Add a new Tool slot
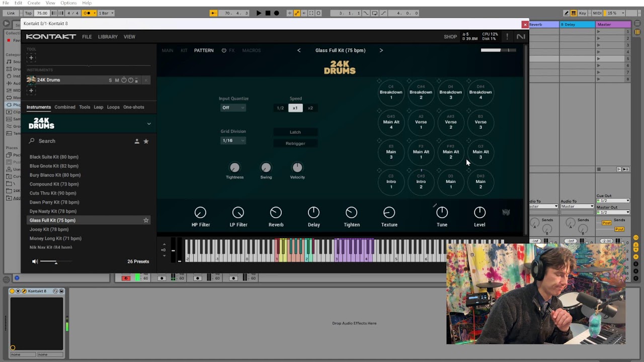Screen dimensions: 644x362 [31, 58]
